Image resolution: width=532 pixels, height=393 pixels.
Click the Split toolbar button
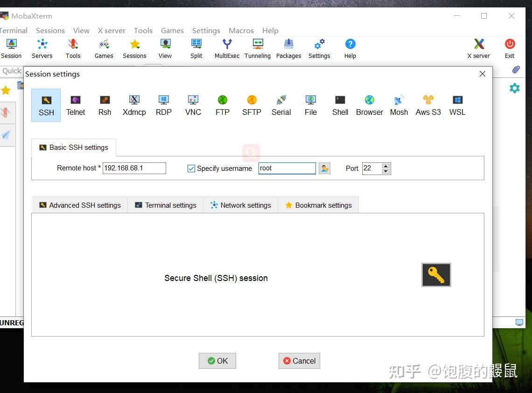coord(196,49)
